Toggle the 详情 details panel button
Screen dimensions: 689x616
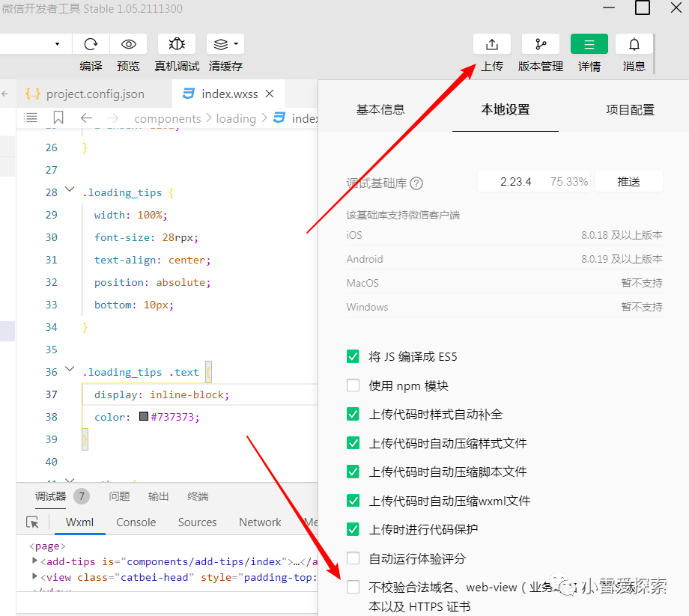[x=589, y=44]
